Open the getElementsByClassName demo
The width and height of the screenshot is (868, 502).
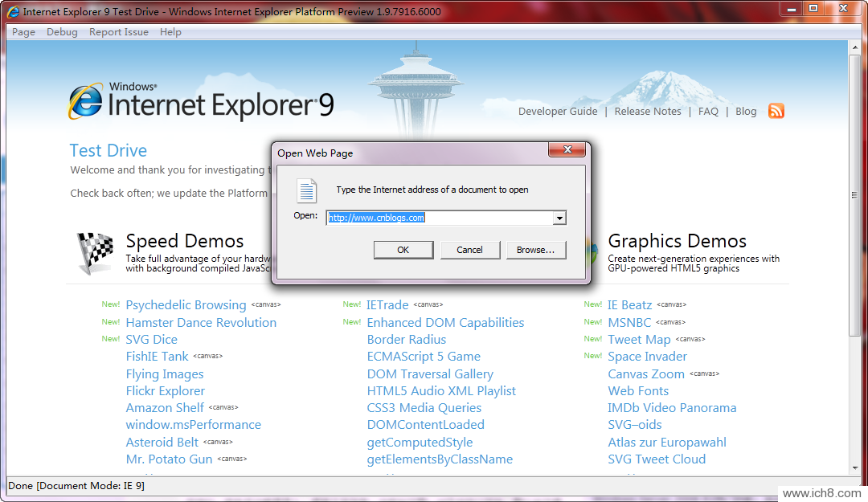(x=440, y=459)
